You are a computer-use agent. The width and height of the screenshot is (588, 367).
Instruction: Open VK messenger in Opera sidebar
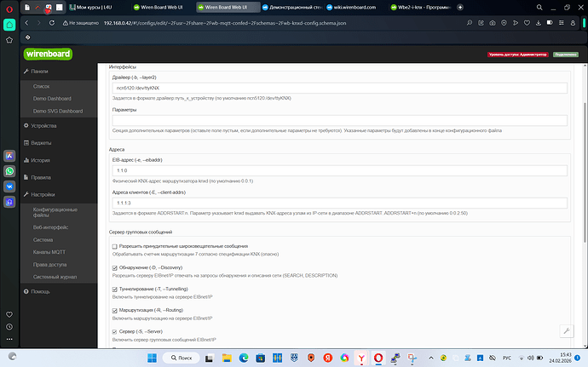point(9,186)
